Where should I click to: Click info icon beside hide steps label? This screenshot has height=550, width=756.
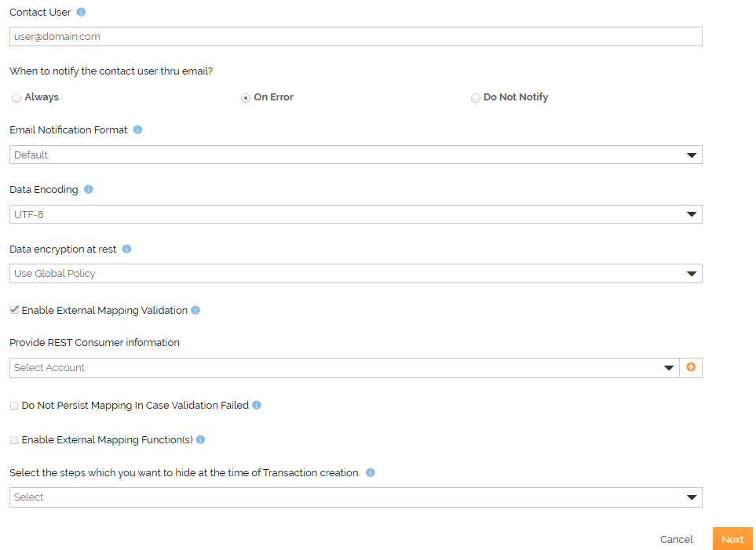(x=371, y=473)
